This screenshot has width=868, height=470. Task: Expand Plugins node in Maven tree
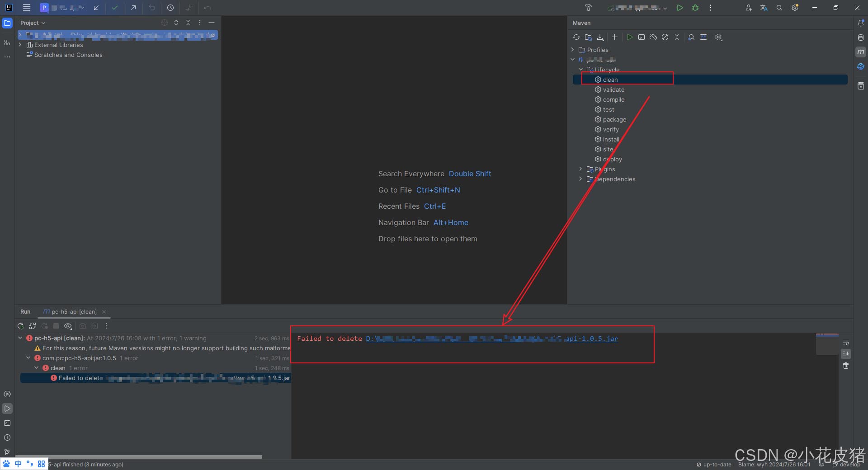pos(580,169)
